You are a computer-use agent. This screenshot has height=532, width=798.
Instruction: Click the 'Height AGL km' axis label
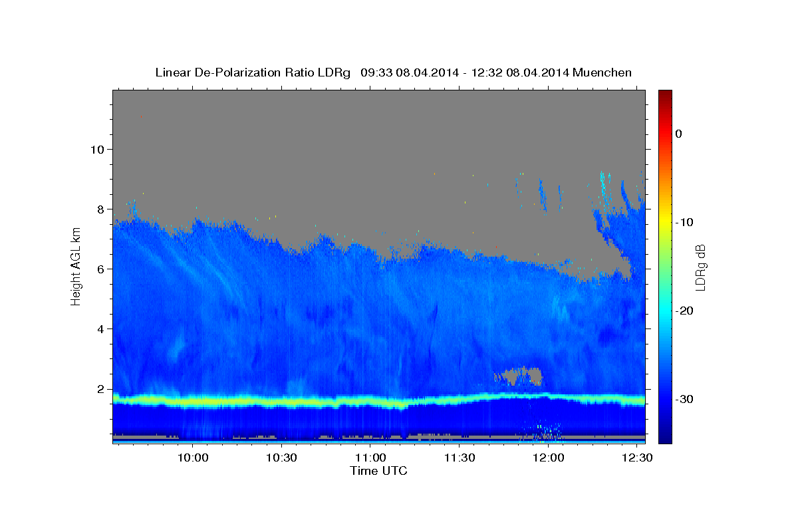click(x=76, y=266)
